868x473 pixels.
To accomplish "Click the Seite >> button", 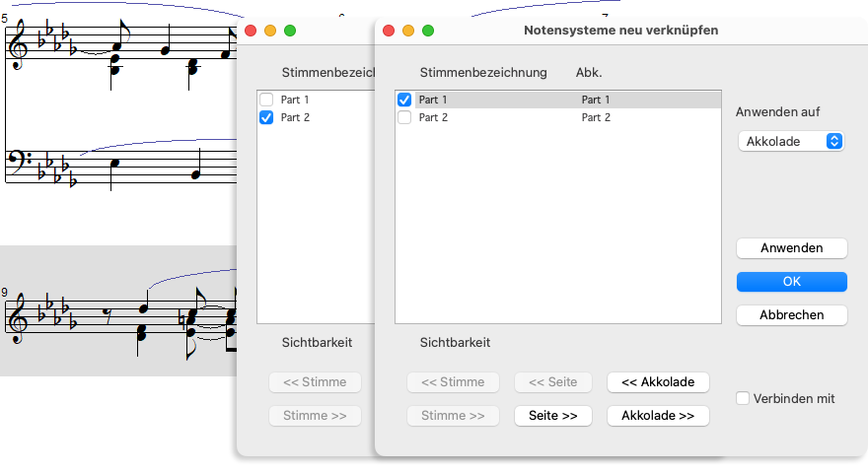I will click(x=552, y=416).
